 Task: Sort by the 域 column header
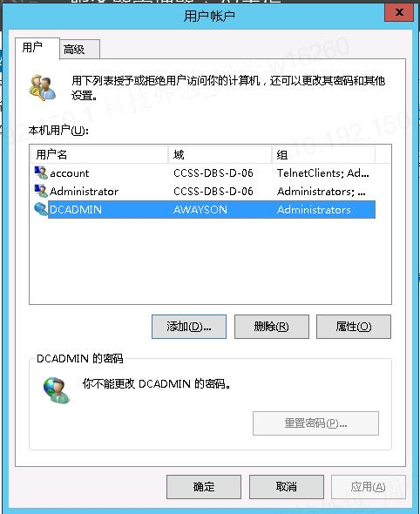tap(220, 154)
